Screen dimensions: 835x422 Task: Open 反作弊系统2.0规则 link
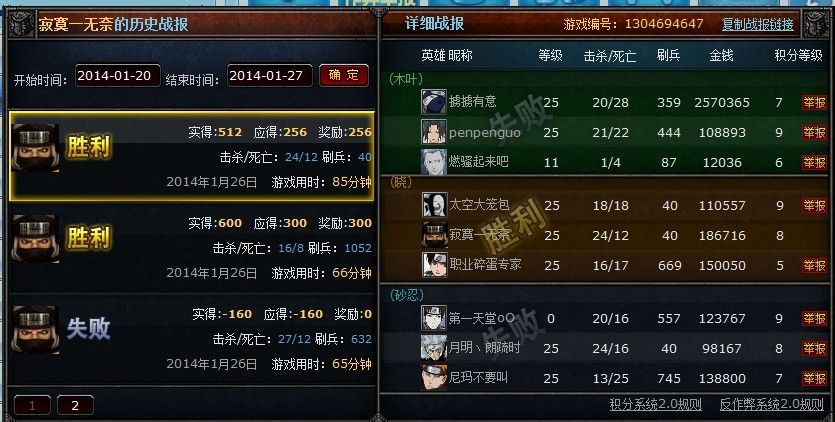(772, 404)
